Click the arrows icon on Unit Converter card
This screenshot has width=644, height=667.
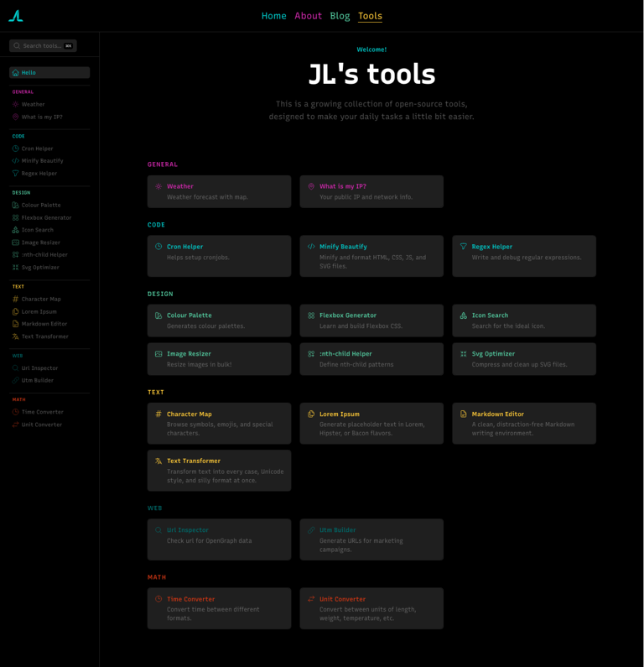(311, 599)
